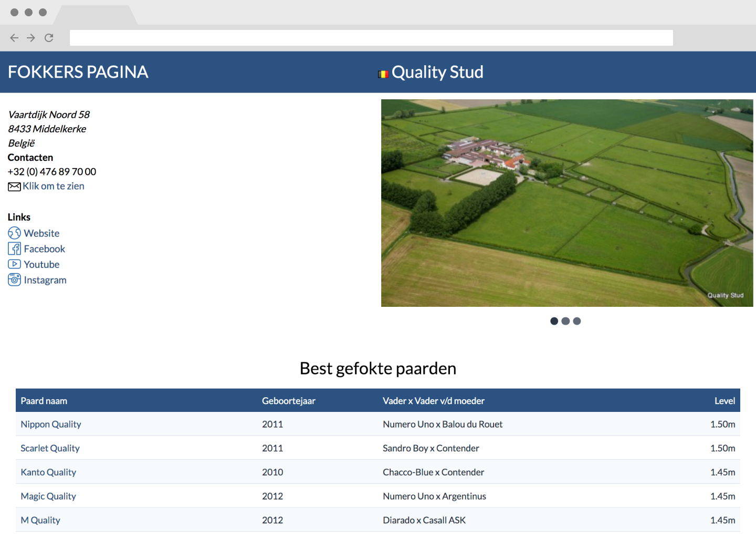
Task: Select the first carousel dot
Action: 554,321
